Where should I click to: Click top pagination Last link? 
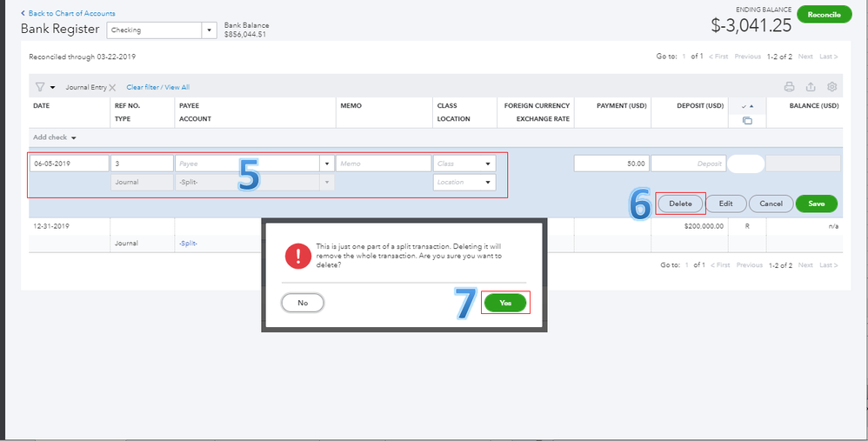point(829,57)
